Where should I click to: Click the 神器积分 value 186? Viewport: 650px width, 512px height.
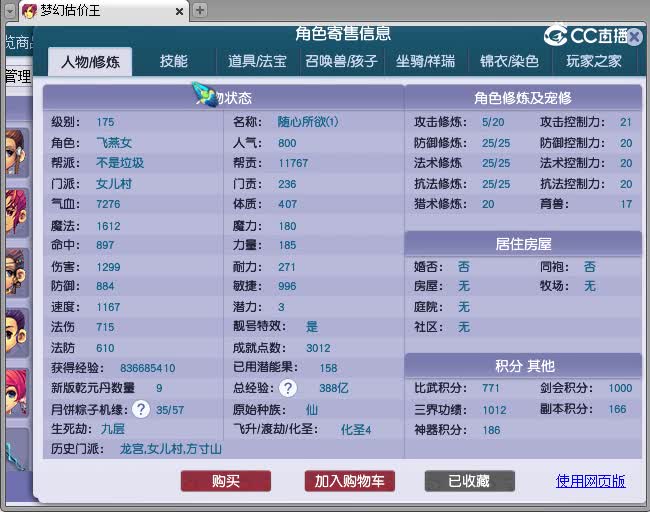pos(491,430)
